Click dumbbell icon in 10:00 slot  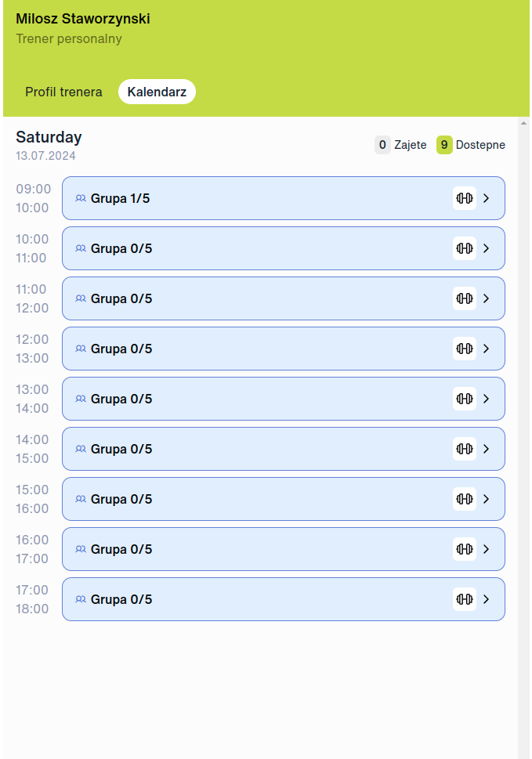pos(465,248)
